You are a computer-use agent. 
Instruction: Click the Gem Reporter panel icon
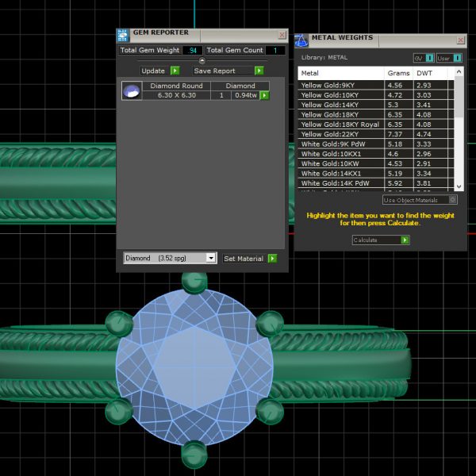click(123, 35)
